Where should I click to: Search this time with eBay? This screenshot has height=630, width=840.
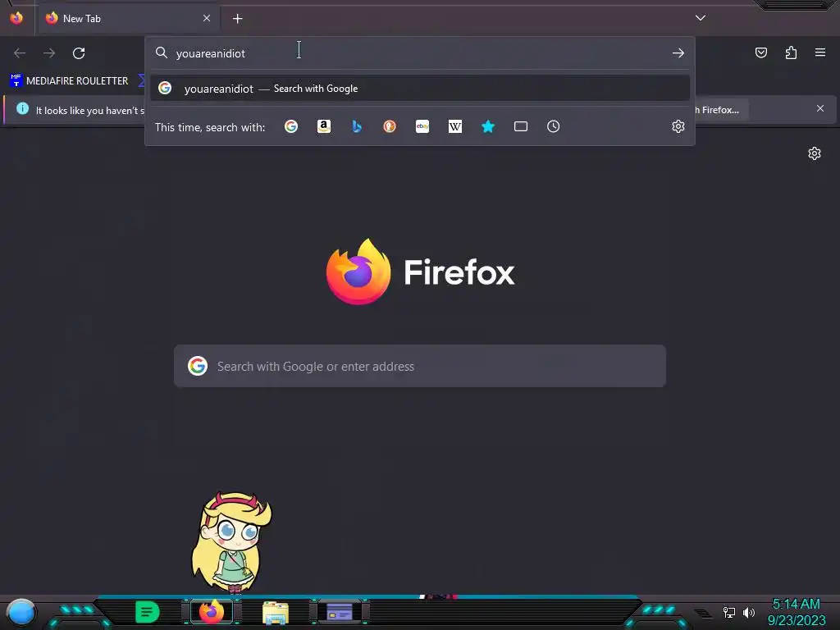(x=422, y=126)
